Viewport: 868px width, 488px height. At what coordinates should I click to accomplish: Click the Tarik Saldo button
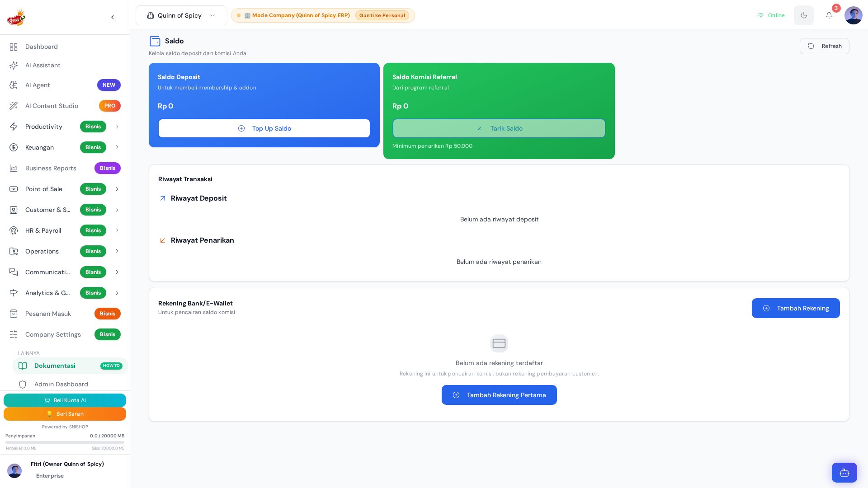click(x=499, y=128)
